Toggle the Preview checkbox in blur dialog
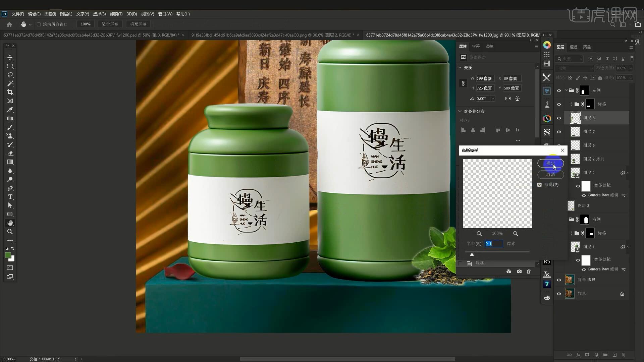Viewport: 644px width, 362px height. click(x=539, y=185)
